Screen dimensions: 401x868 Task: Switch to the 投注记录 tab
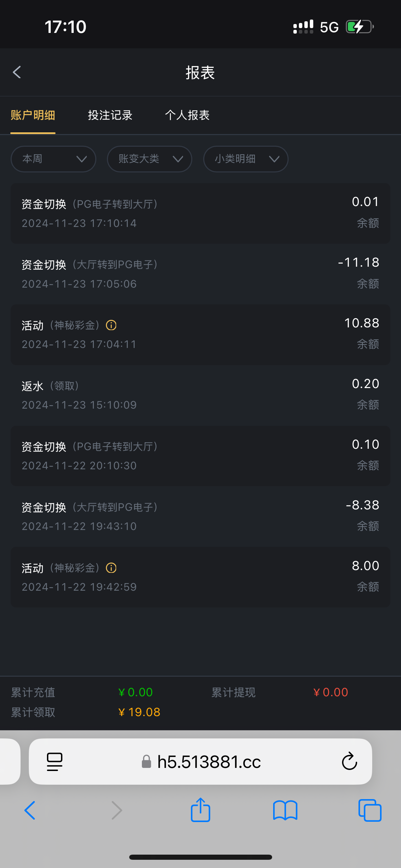(x=110, y=115)
